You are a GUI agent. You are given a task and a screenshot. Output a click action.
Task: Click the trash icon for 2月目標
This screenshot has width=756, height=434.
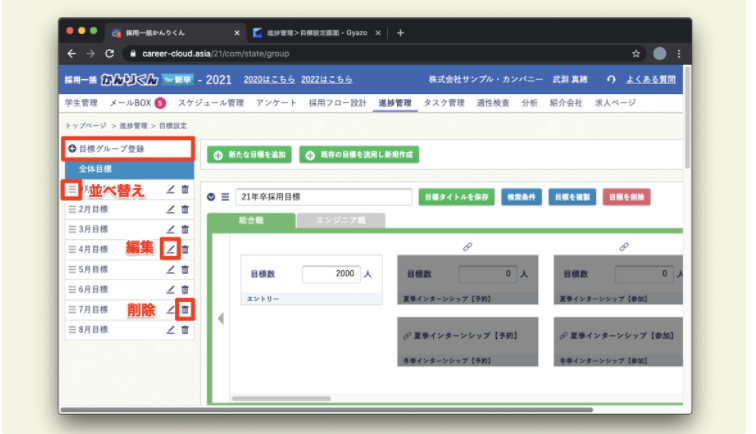click(185, 209)
